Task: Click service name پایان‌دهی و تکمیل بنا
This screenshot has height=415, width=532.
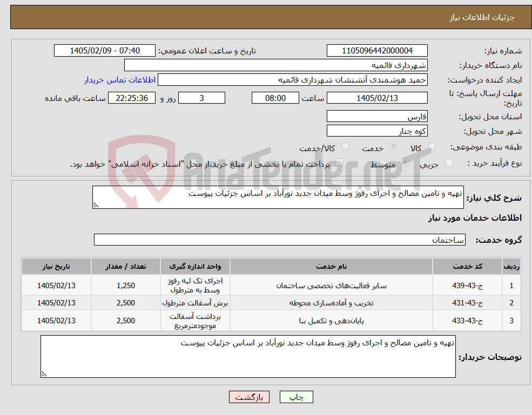Action: 331,321
